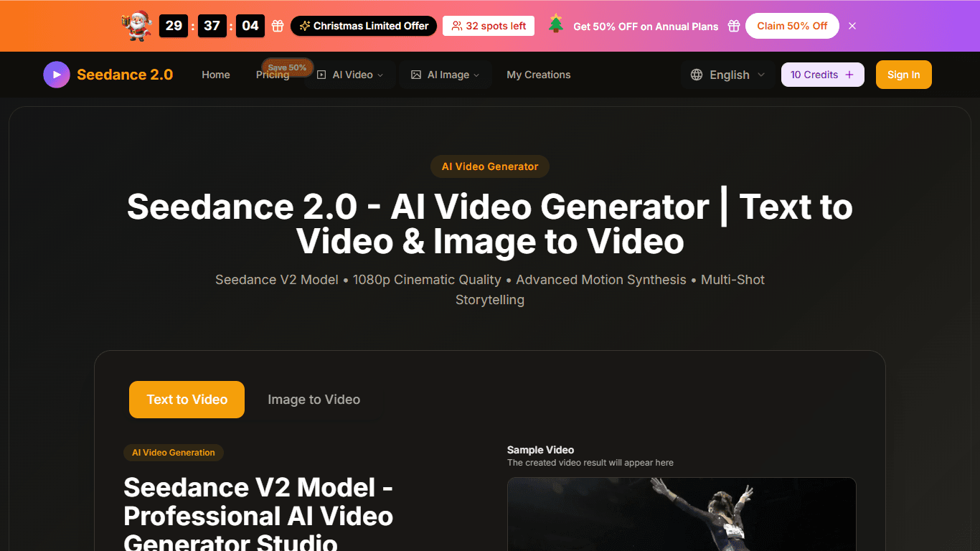980x551 pixels.
Task: Open My Creations
Action: [539, 75]
